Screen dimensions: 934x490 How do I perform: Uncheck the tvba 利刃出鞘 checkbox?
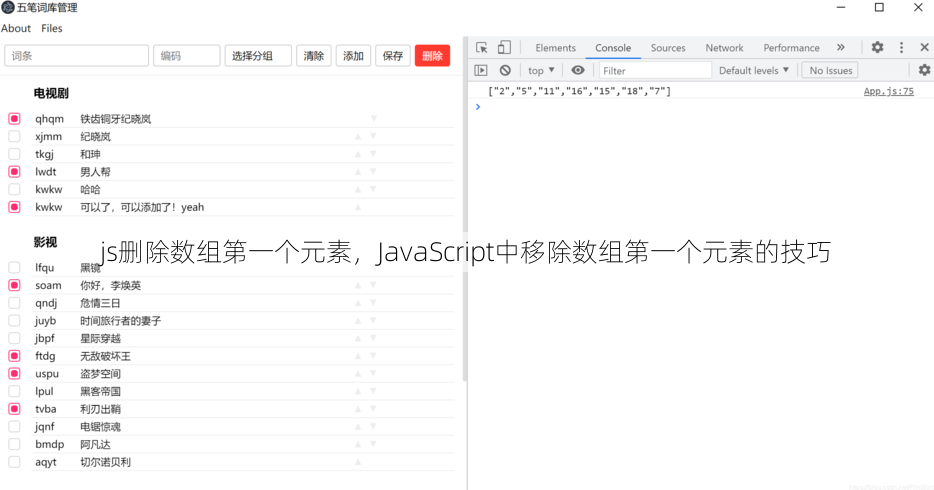point(14,409)
